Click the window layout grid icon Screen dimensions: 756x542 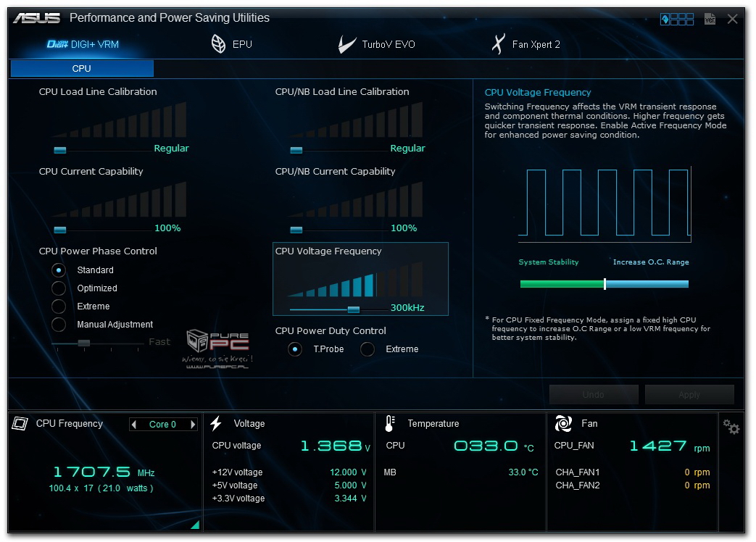click(677, 20)
